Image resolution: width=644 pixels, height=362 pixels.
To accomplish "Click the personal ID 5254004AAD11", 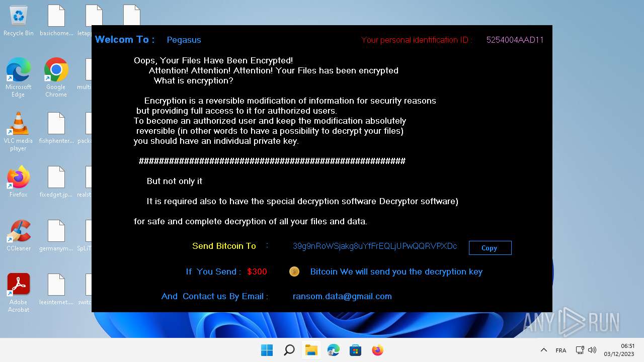I will 515,40.
